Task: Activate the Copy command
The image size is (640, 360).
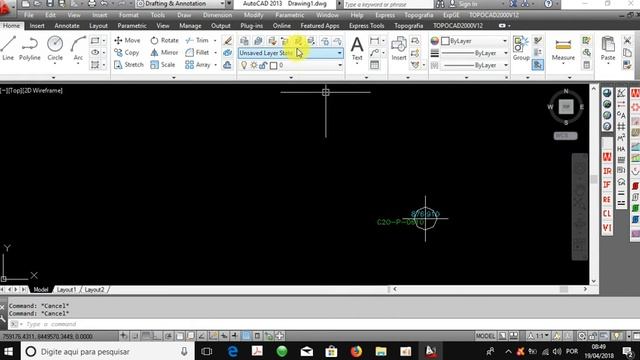Action: click(x=127, y=52)
